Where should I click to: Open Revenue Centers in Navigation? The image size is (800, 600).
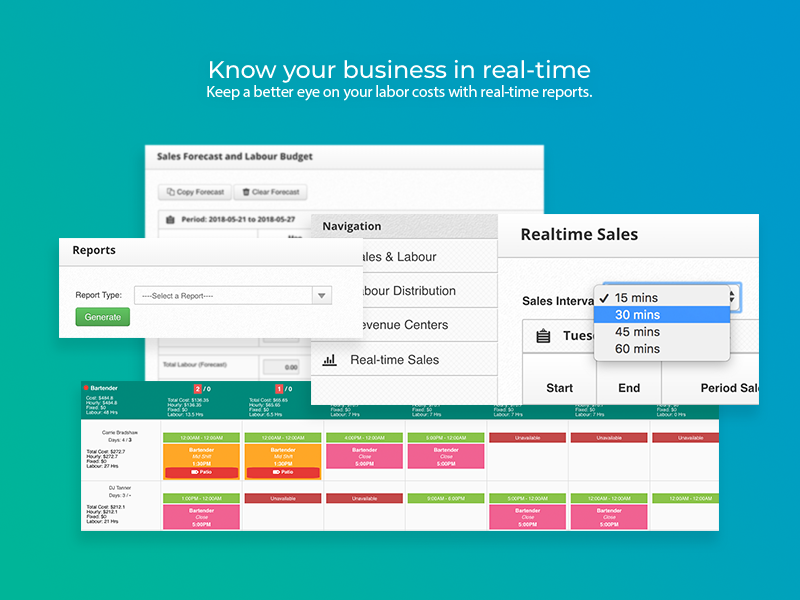click(430, 324)
